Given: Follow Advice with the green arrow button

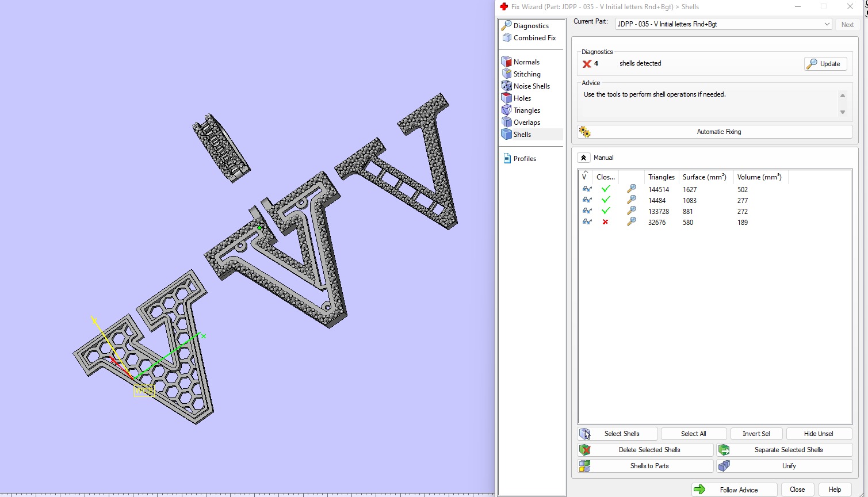Looking at the screenshot, I should point(735,490).
